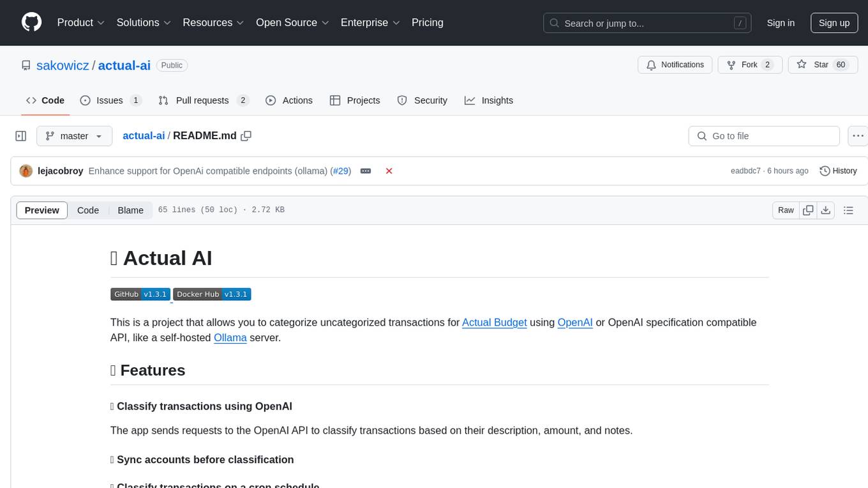This screenshot has width=868, height=488.
Task: Open more file actions menu
Action: pyautogui.click(x=858, y=136)
